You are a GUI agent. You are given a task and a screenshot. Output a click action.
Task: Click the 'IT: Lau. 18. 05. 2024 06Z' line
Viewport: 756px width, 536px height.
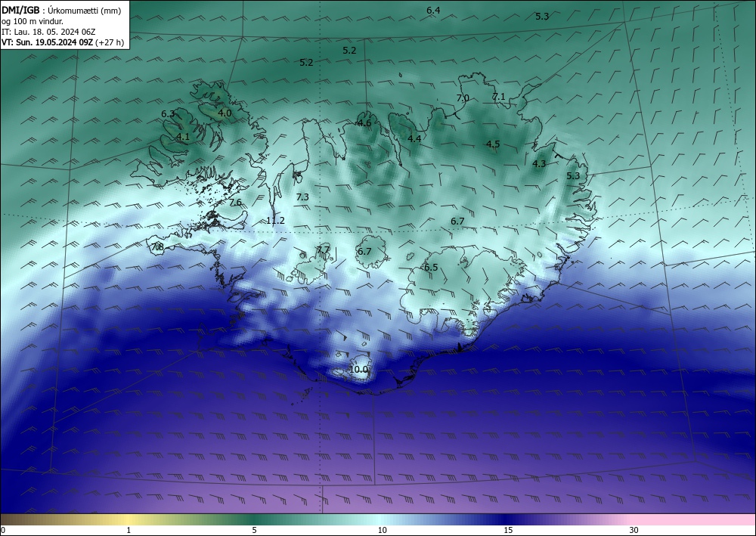click(x=48, y=32)
